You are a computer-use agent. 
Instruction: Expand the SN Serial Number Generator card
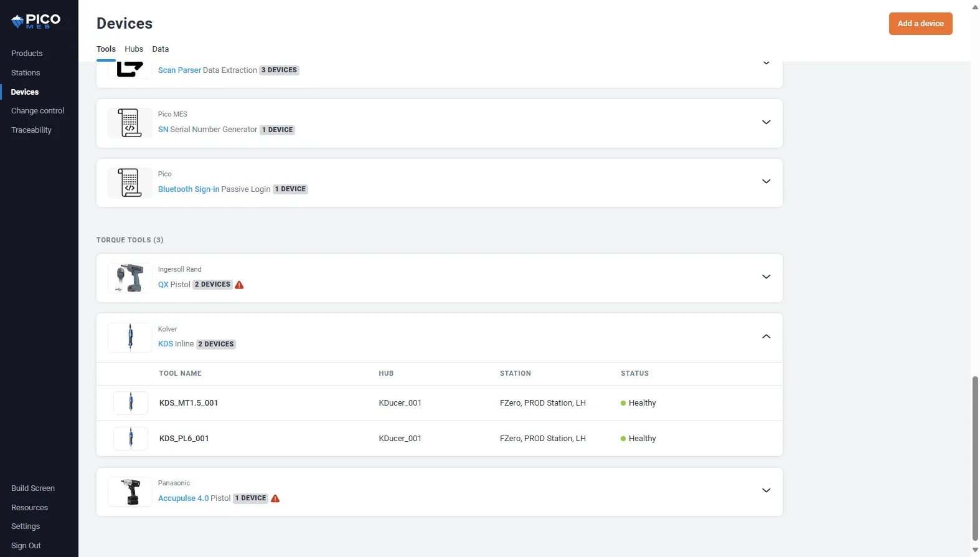tap(766, 122)
